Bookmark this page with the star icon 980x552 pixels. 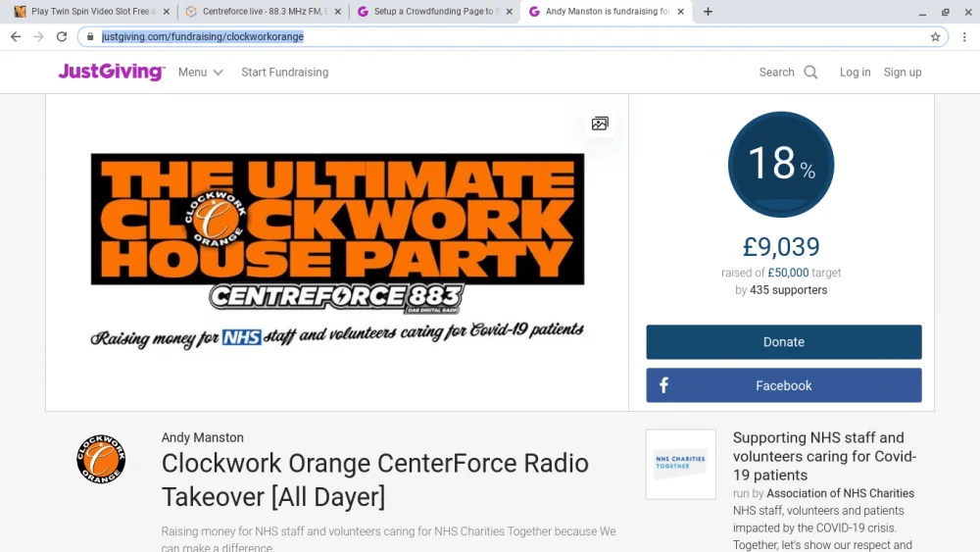coord(935,37)
